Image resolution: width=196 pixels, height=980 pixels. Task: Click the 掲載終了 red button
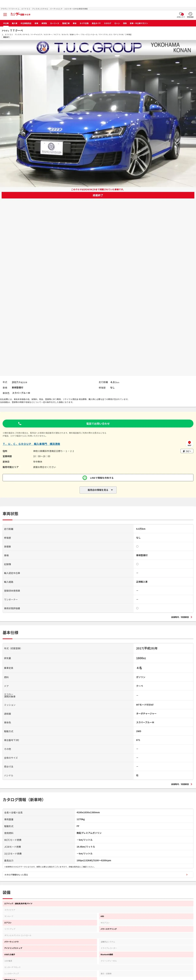[x=98, y=195]
